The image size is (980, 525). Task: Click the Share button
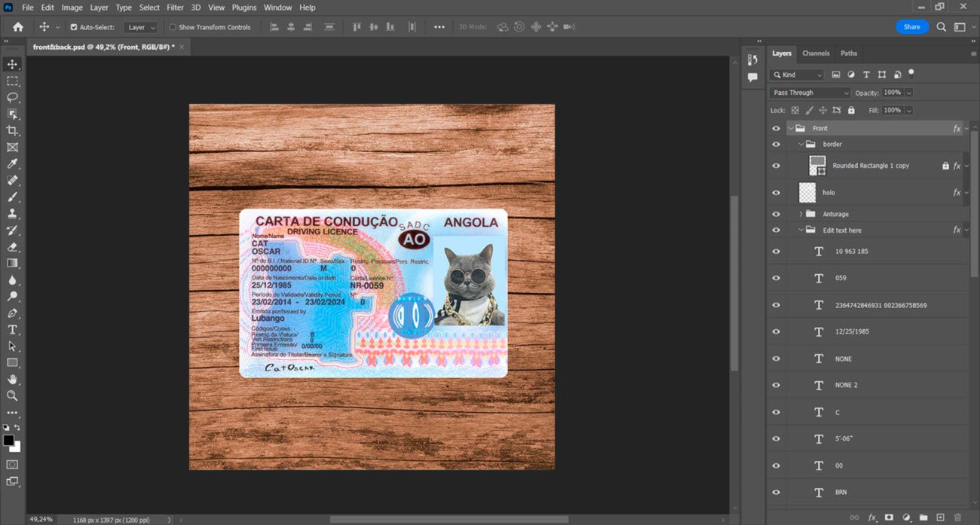tap(911, 27)
